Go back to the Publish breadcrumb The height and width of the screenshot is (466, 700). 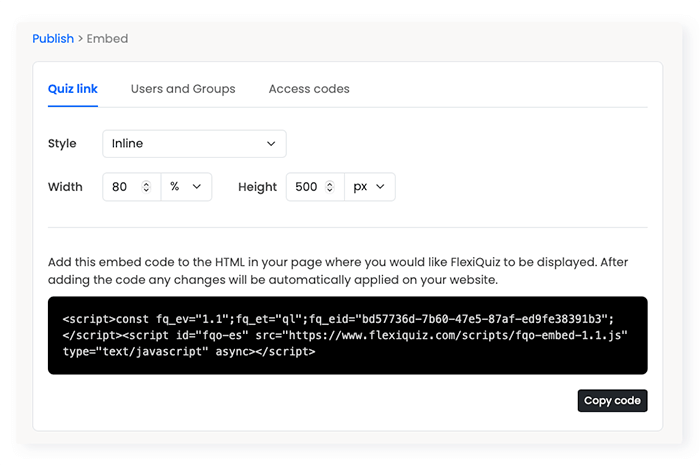click(x=53, y=39)
